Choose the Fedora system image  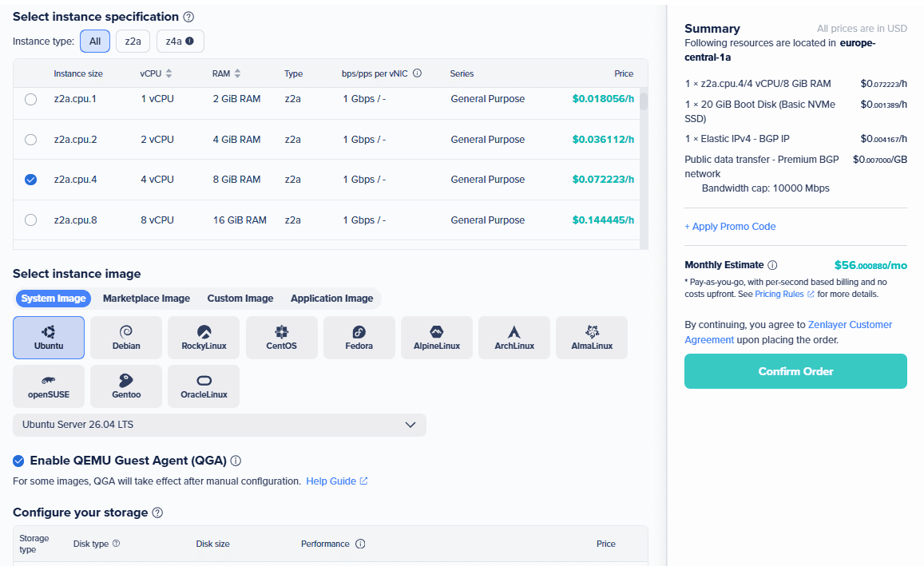coord(359,338)
